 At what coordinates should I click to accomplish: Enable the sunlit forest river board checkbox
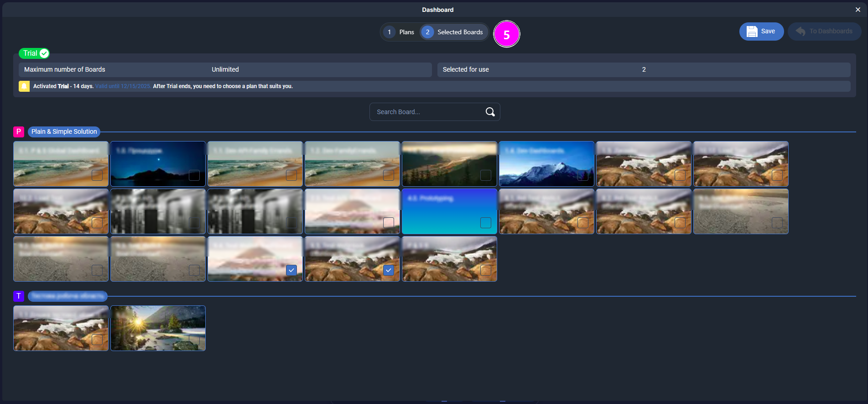click(194, 340)
